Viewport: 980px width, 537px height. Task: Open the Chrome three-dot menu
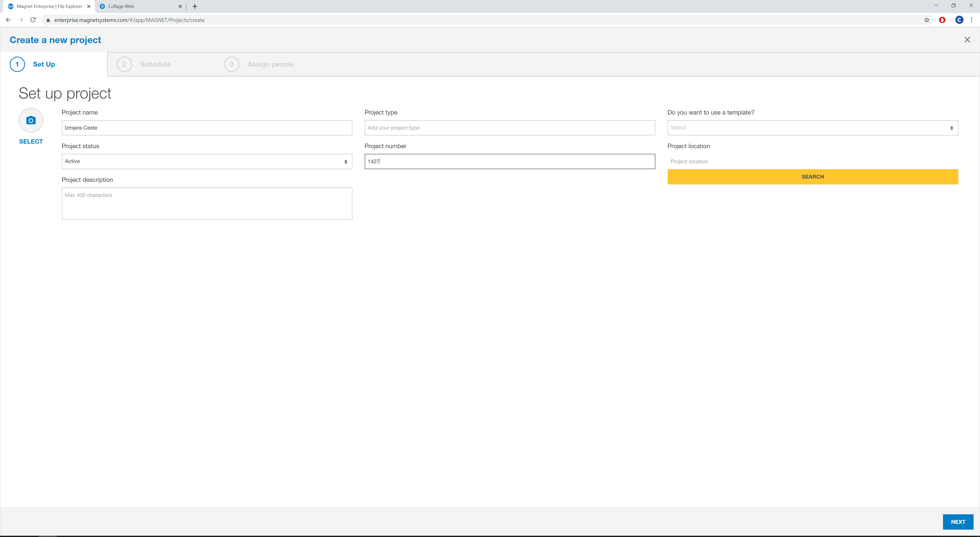[x=972, y=20]
